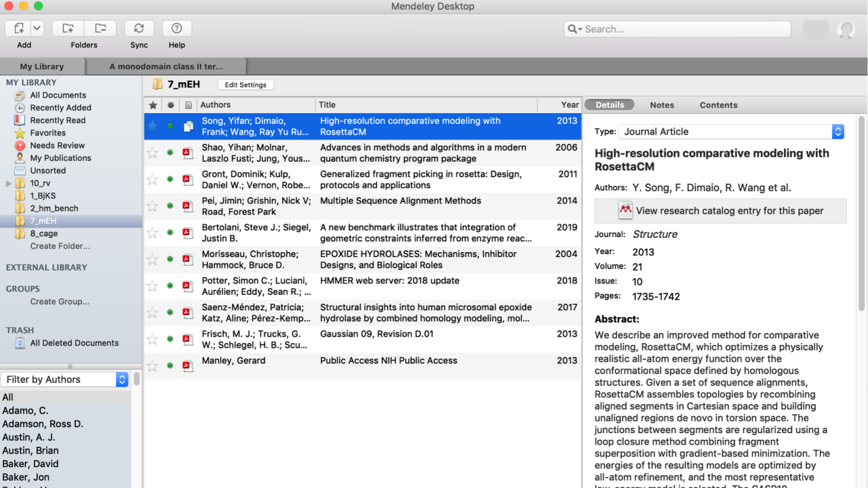Toggle read status of Saenz-Méndez paper

click(170, 312)
